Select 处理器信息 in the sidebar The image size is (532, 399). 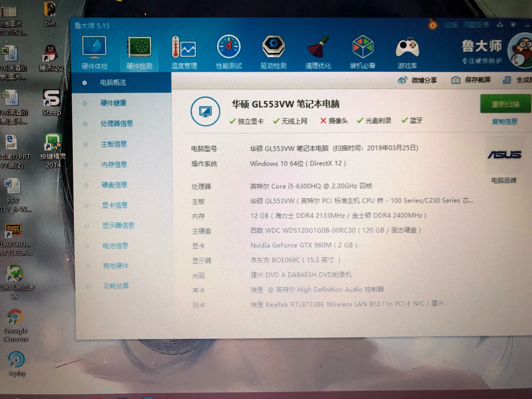tap(117, 123)
